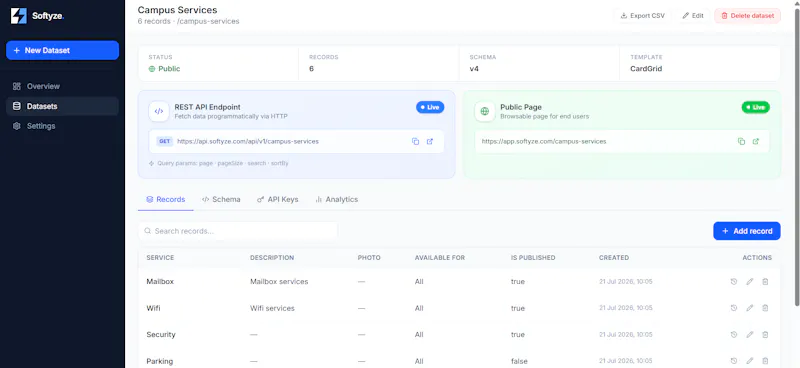
Task: Click the green Live badge on Public Page
Action: click(756, 107)
